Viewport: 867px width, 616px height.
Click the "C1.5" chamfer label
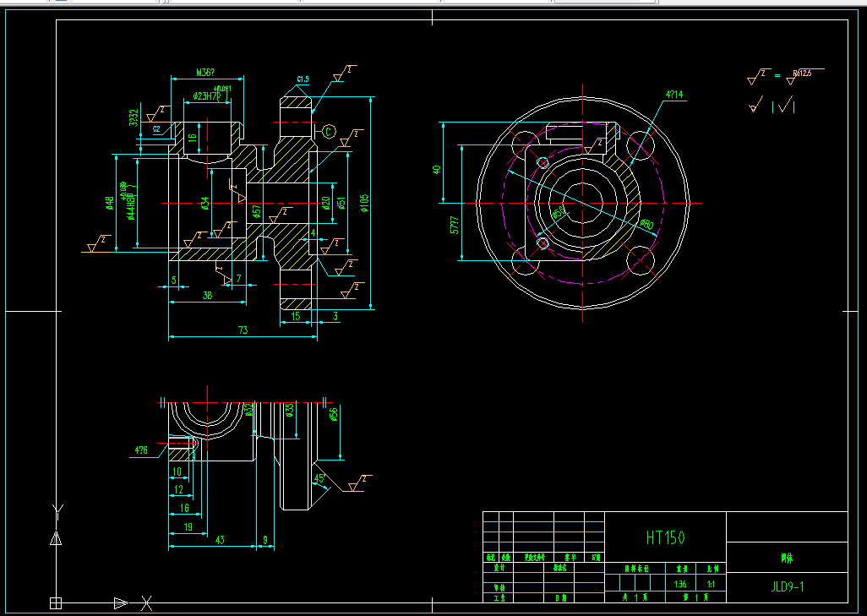[303, 79]
